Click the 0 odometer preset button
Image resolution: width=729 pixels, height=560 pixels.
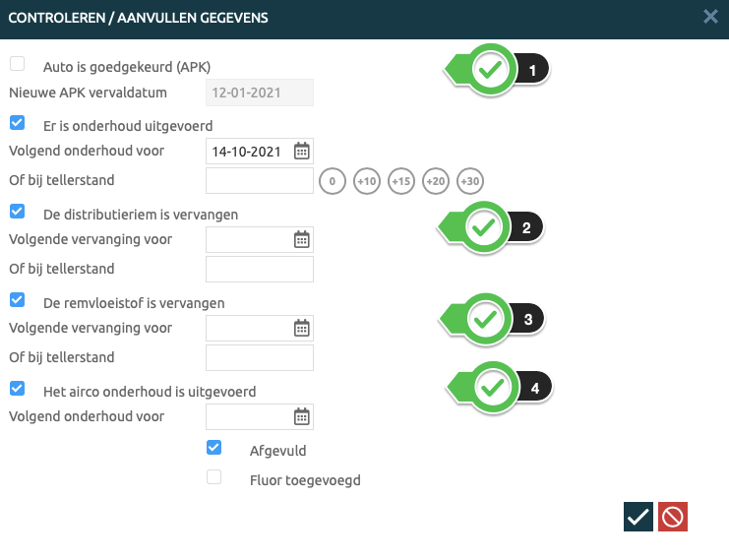coord(333,182)
